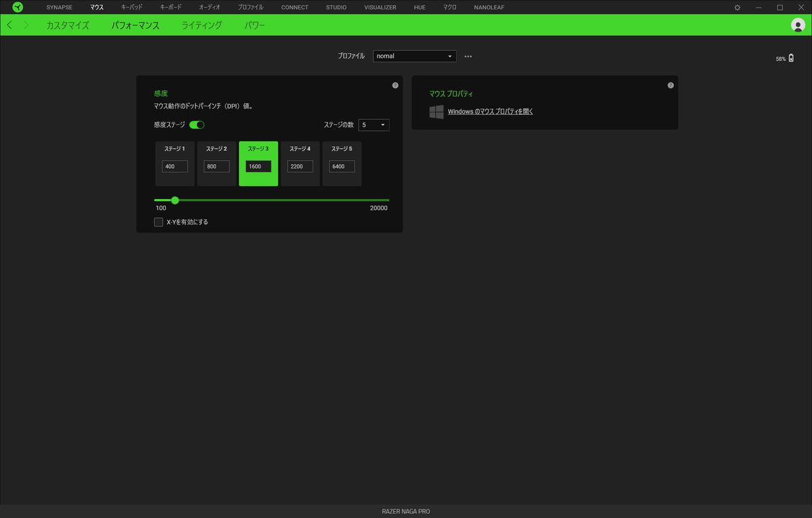Image resolution: width=812 pixels, height=518 pixels.
Task: Click the Stage 1 DPI field 400
Action: (x=175, y=167)
